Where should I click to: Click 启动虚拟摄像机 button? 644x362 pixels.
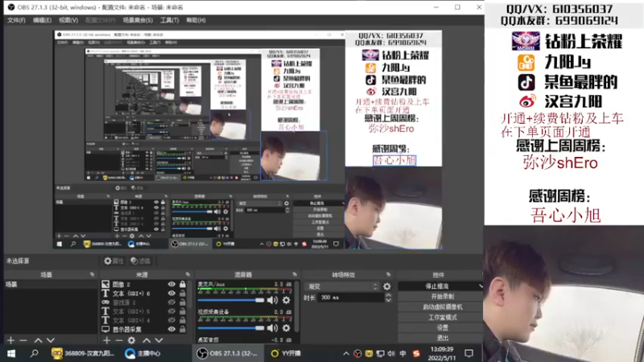(x=442, y=307)
